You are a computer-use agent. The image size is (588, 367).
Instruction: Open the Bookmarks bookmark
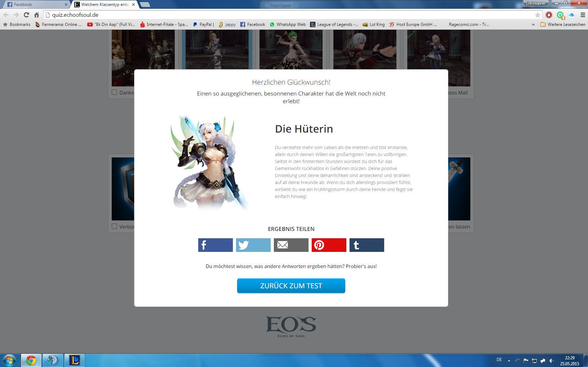tap(17, 24)
